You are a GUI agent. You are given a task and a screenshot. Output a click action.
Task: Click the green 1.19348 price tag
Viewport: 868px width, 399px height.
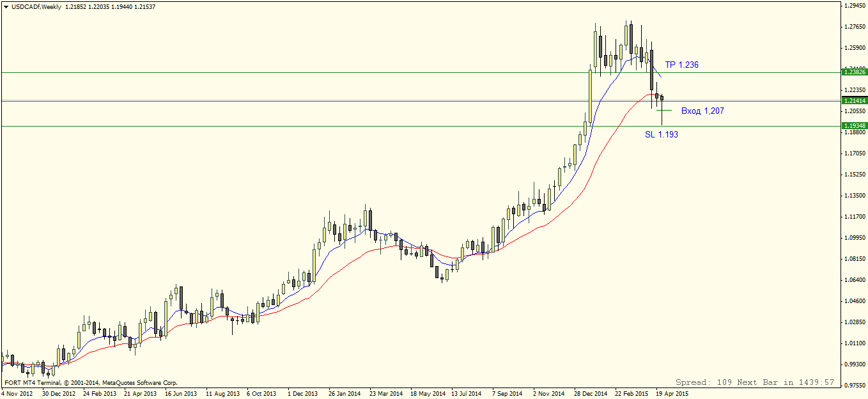tap(855, 126)
